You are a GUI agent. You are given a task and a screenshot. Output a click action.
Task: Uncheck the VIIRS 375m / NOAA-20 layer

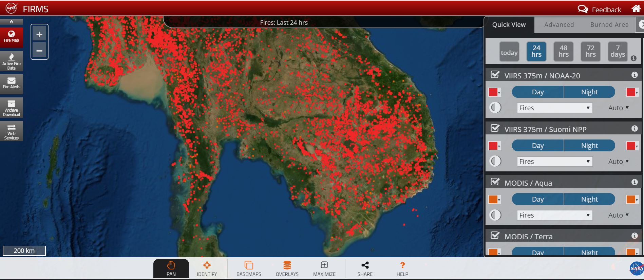495,75
